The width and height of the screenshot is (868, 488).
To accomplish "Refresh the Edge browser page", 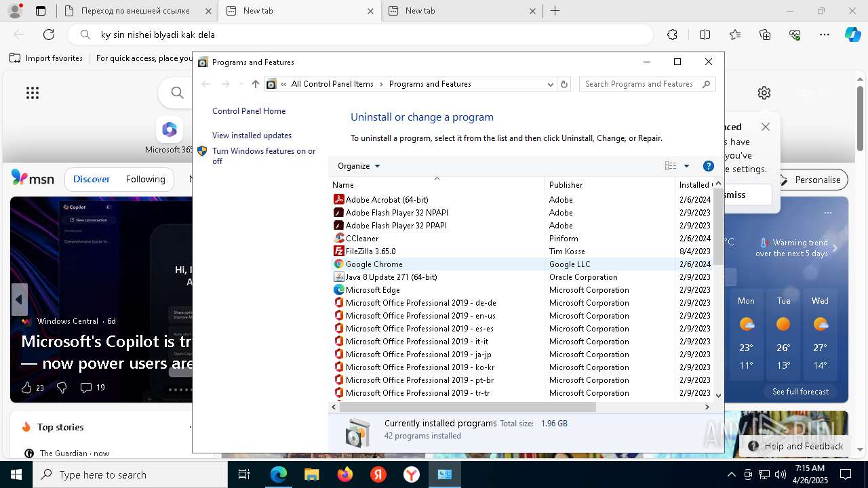I will (49, 35).
